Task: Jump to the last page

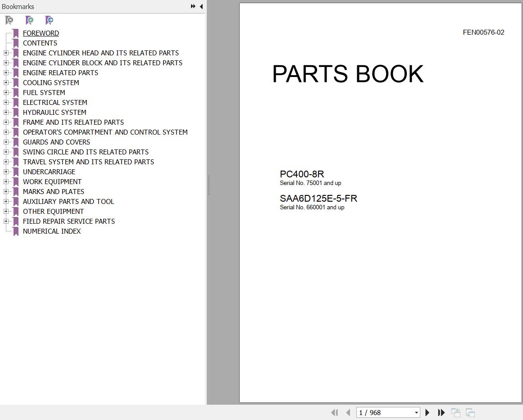Action: click(441, 413)
